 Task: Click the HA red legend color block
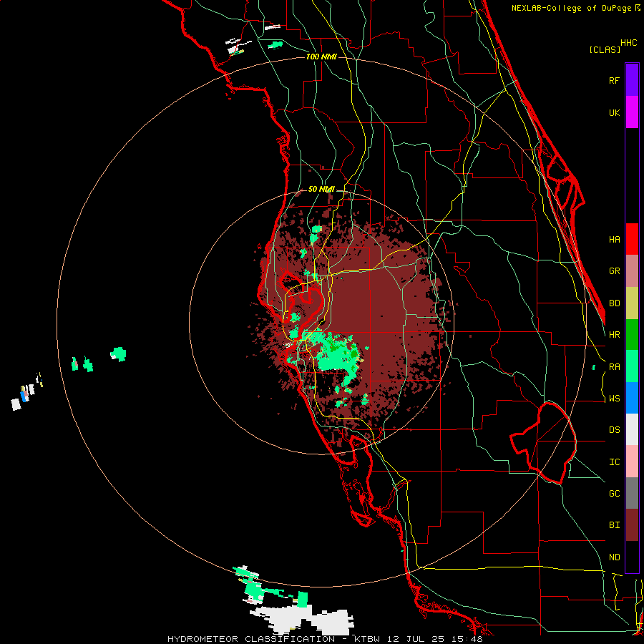point(632,239)
